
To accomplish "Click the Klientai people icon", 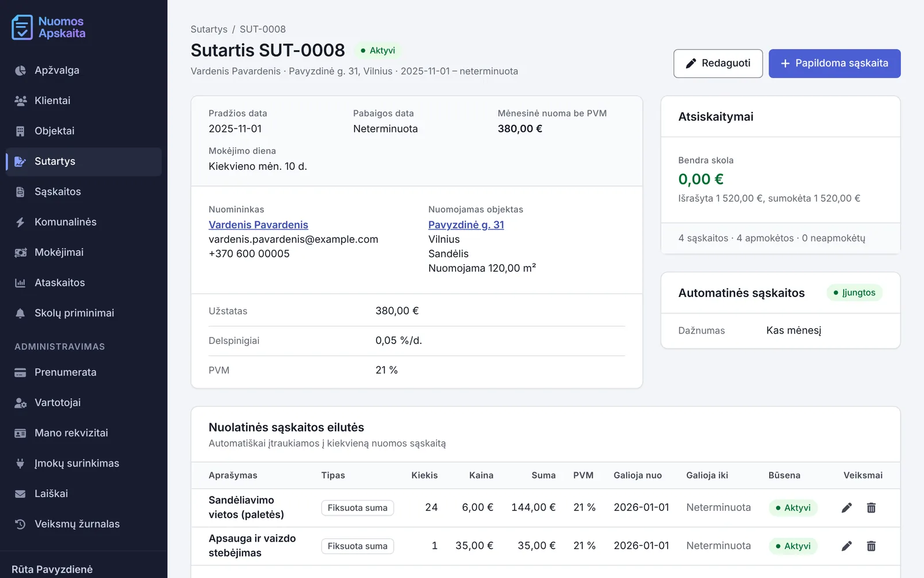I will pos(20,101).
